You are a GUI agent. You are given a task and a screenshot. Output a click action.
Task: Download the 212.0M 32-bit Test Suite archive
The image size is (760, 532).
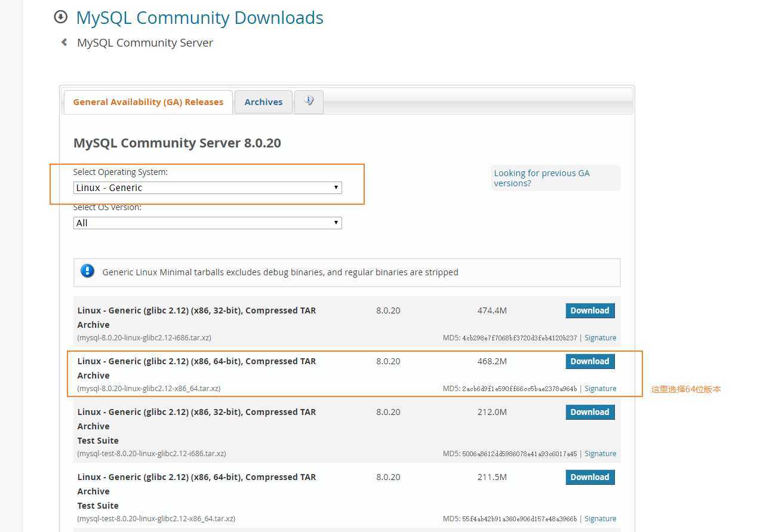[x=590, y=412]
